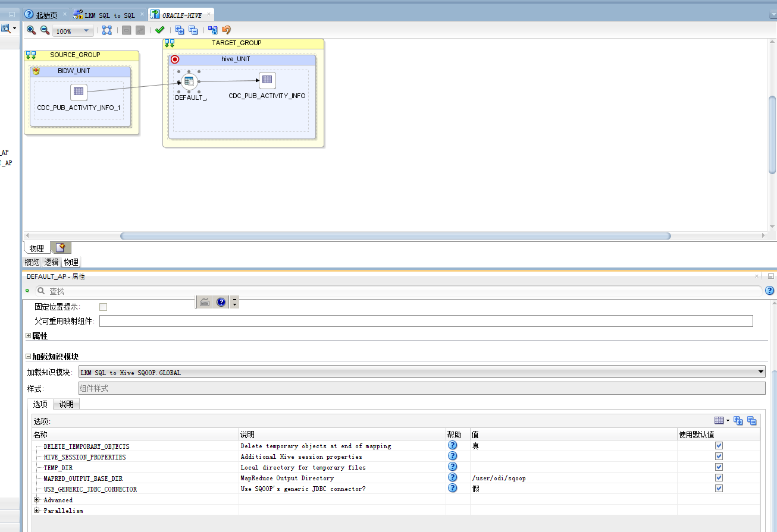Image resolution: width=777 pixels, height=532 pixels.
Task: Click the fit-to-window diagram icon
Action: pyautogui.click(x=107, y=30)
